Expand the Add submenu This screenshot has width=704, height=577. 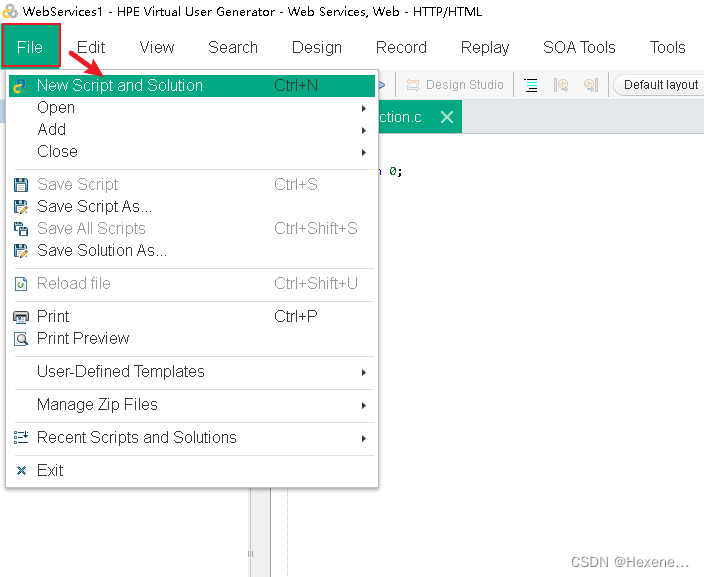[x=192, y=130]
